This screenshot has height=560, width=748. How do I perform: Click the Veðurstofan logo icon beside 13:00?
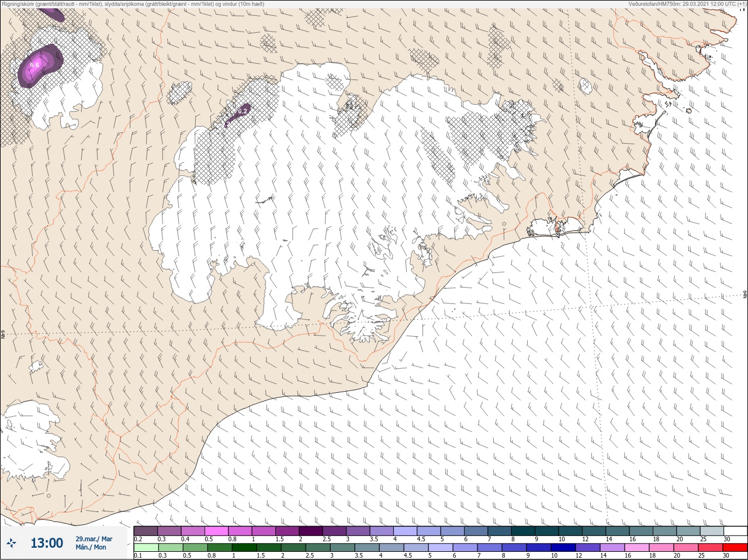click(x=11, y=543)
